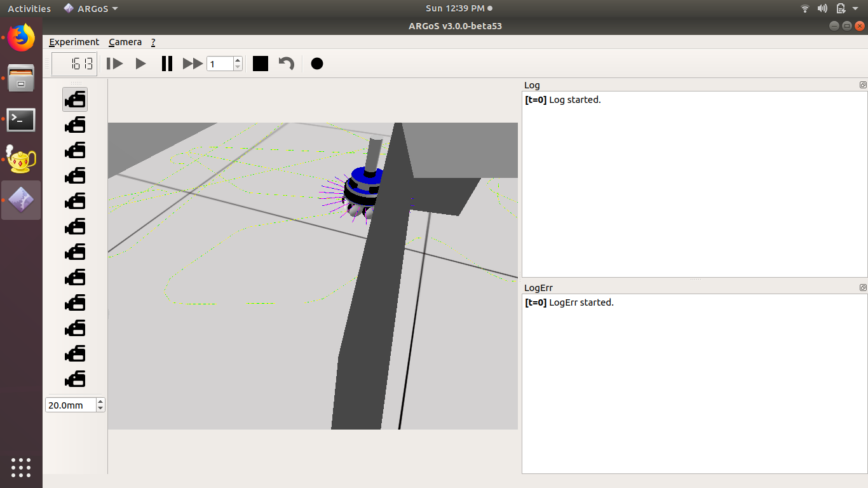Select the ARGoS icon in the dock

pos(21,200)
